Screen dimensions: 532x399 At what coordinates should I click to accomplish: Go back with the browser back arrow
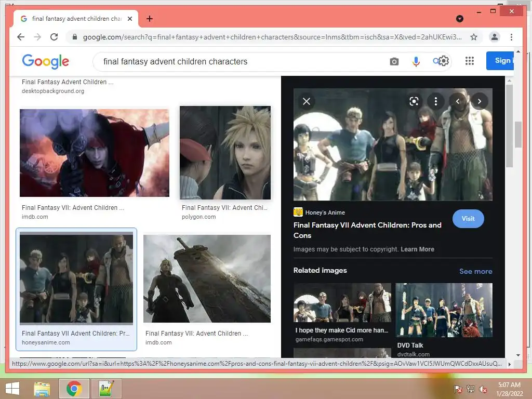[21, 37]
